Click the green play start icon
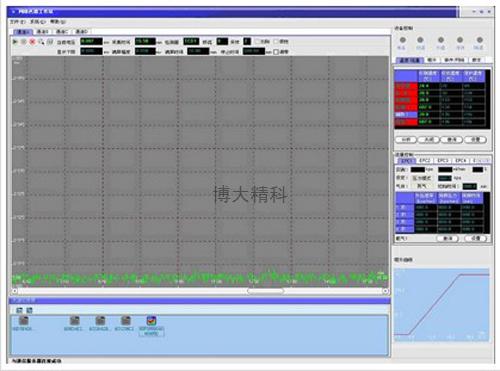Viewport: 500px width, 371px height. tap(15, 42)
